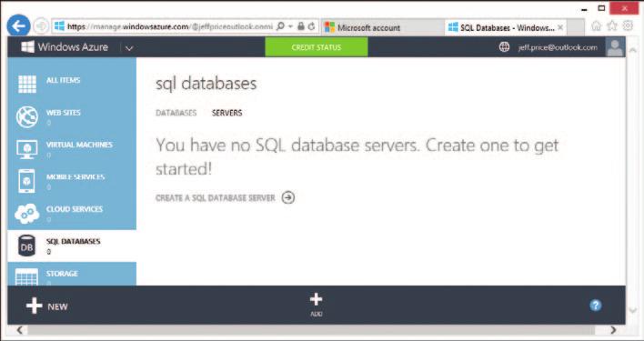The width and height of the screenshot is (644, 341).
Task: Click the Windows Azure logo
Action: coord(65,47)
